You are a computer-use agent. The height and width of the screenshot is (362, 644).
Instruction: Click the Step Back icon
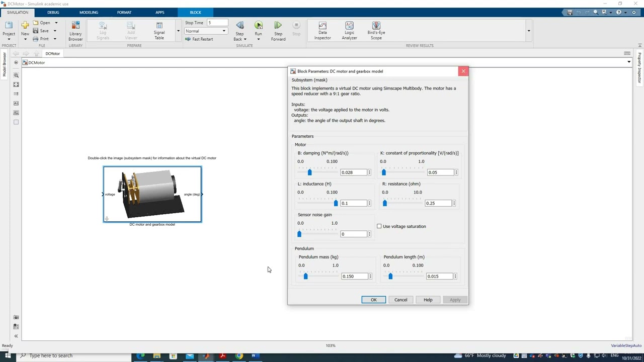[x=239, y=25]
